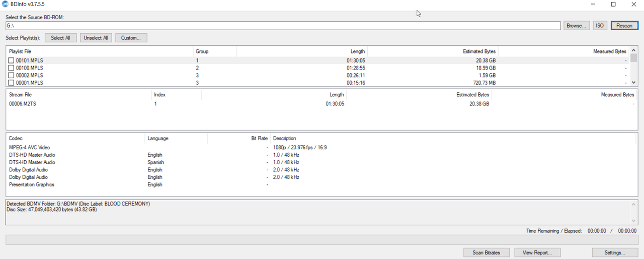Select the MPEG-4 AVC Video row
Screen dimensions: 644x259
click(x=322, y=148)
